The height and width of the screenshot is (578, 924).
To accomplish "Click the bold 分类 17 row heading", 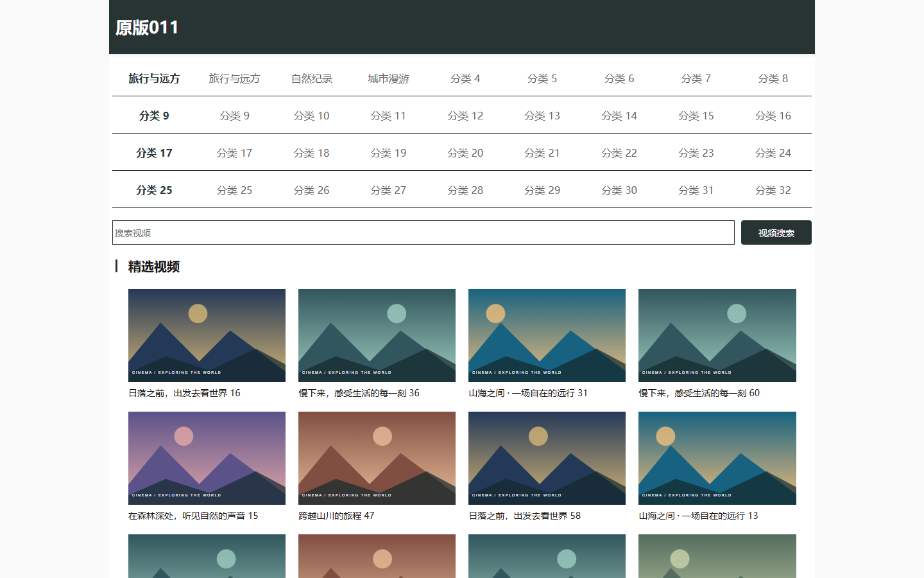I will (x=154, y=153).
